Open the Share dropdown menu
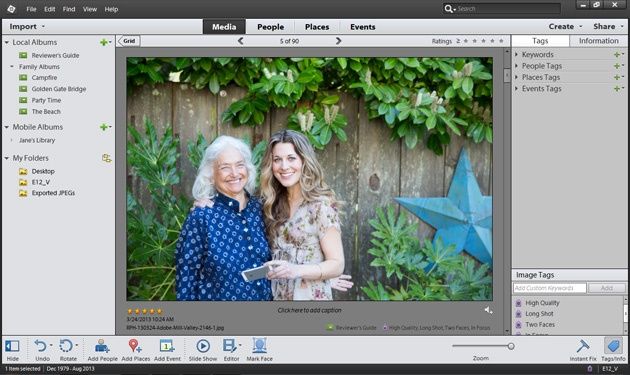Viewport: 630px width, 375px height. [608, 27]
